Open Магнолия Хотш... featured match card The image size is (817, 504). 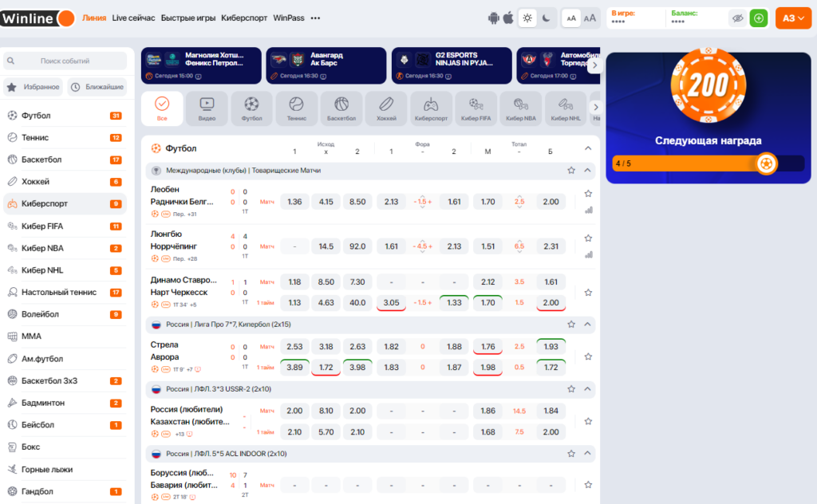(x=201, y=65)
